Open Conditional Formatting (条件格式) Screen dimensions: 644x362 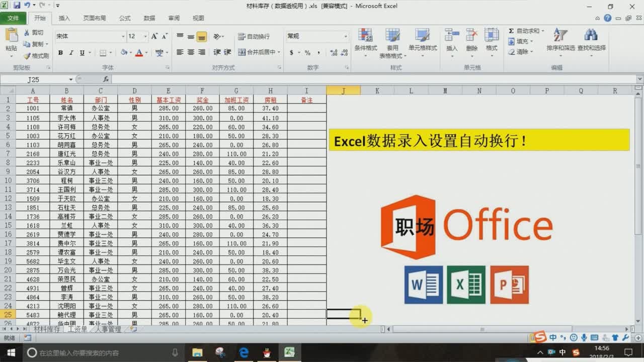(366, 42)
